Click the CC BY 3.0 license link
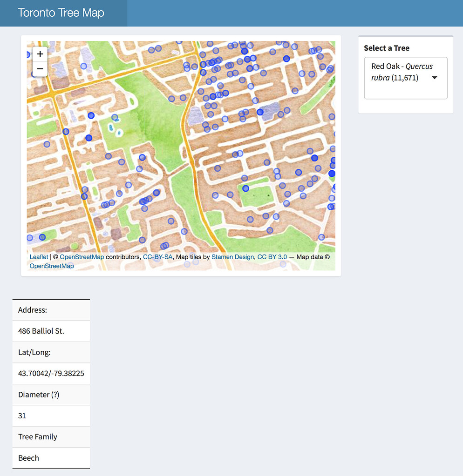The image size is (463, 476). [x=272, y=256]
